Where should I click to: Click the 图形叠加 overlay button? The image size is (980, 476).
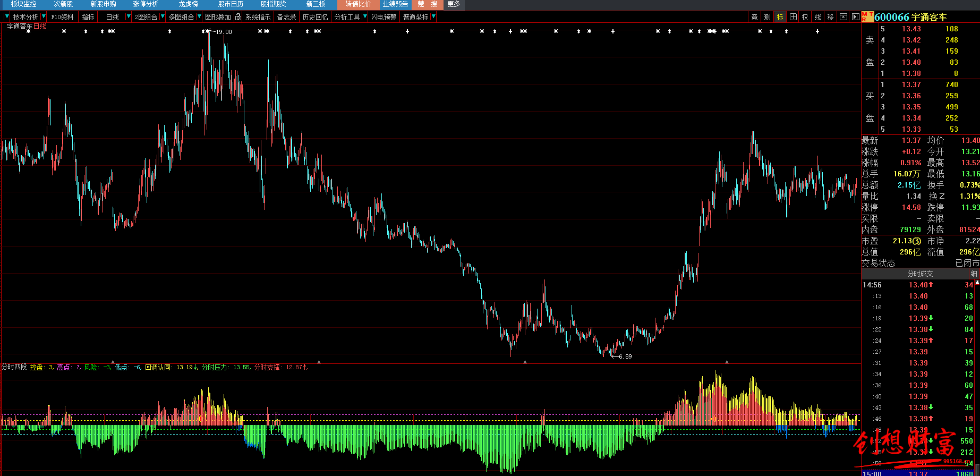coord(218,17)
